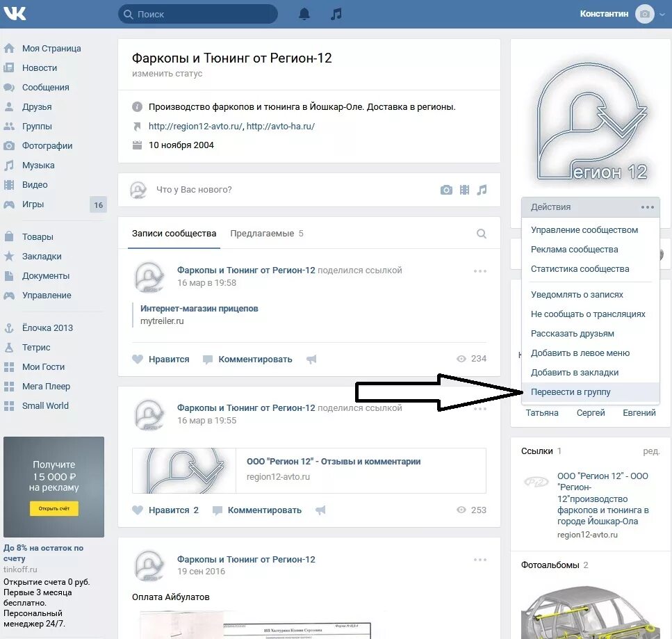Viewport: 672px width, 639px height.
Task: Focus the Поиск search field
Action: click(198, 14)
